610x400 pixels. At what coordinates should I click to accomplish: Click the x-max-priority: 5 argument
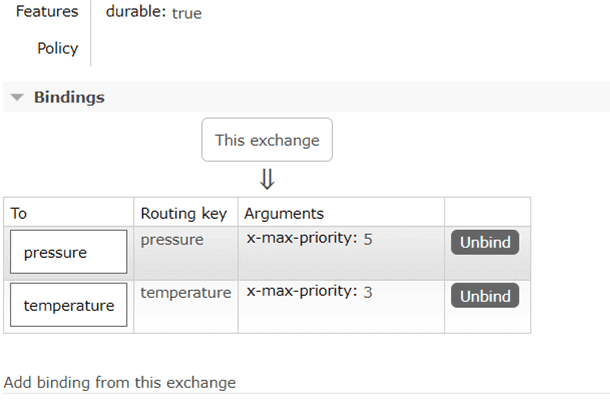[x=310, y=240]
